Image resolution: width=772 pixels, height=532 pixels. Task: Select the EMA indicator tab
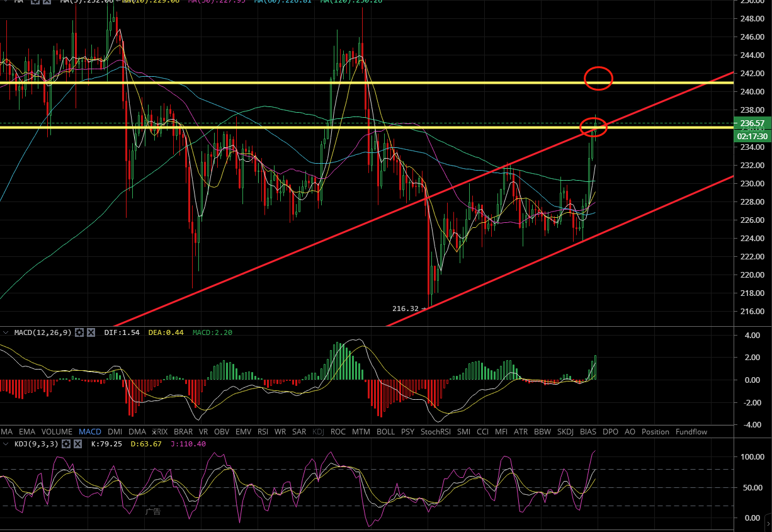coord(27,432)
